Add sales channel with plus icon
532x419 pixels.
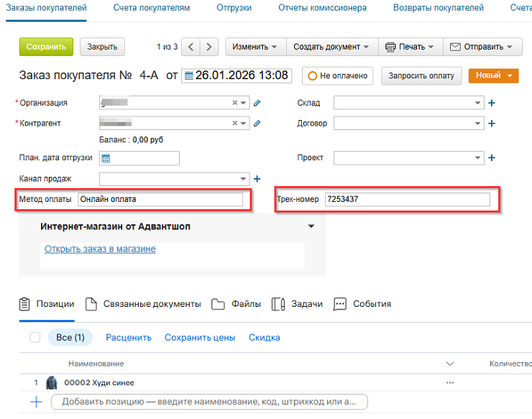tap(257, 178)
